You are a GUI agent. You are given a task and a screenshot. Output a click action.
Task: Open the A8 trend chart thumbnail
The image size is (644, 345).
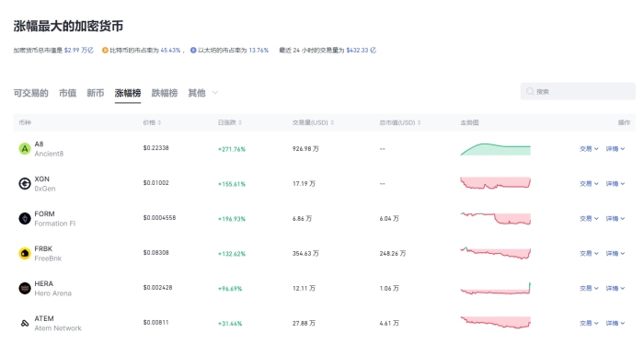point(495,149)
